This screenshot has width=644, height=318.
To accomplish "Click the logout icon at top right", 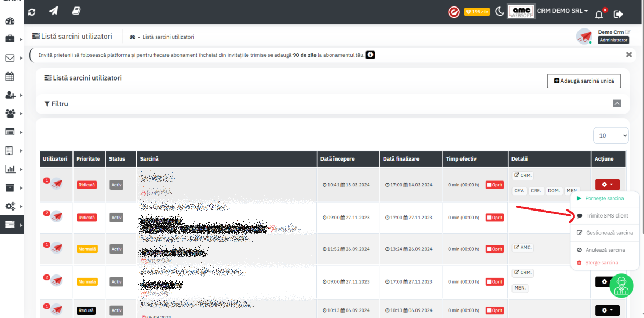I will pyautogui.click(x=618, y=14).
